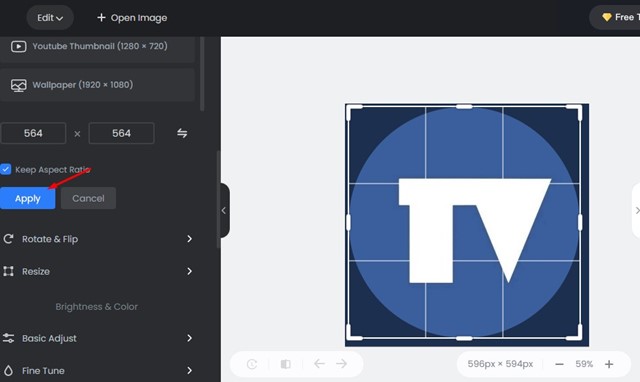Select Youtube Thumbnail (1280 × 720) preset
Screen dimensions: 640x382
pyautogui.click(x=97, y=47)
